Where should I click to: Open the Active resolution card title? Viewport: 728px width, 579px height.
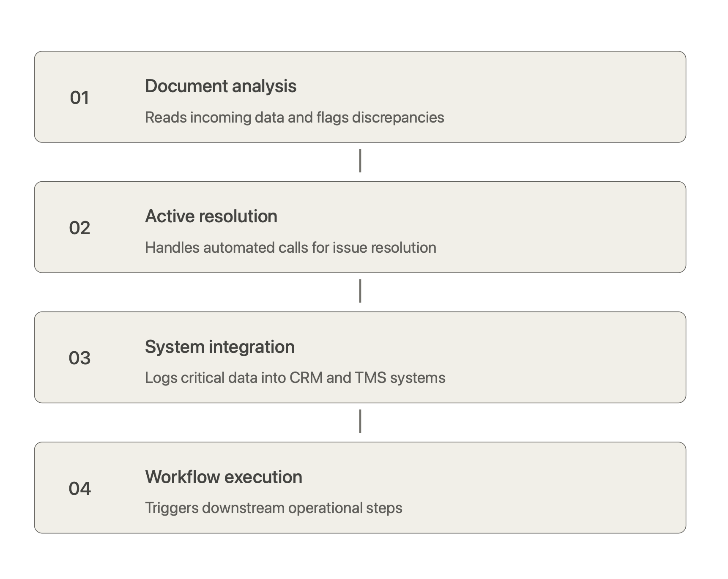[x=211, y=216]
